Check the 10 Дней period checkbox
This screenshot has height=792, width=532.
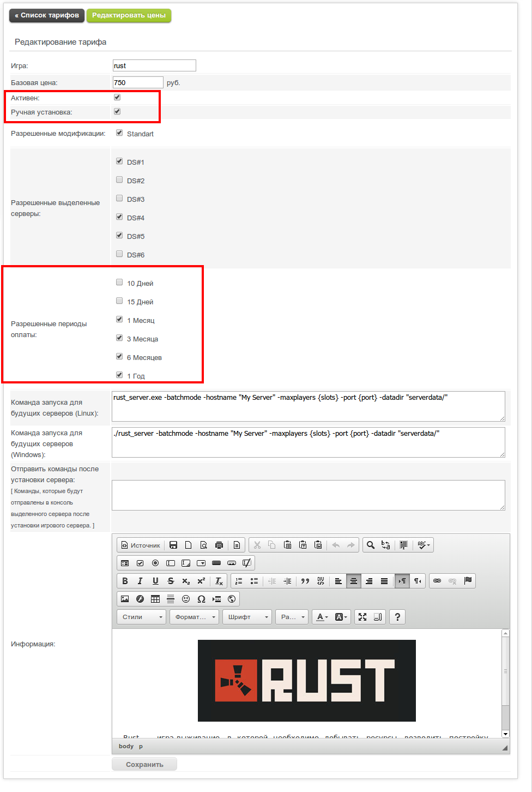[x=119, y=282]
